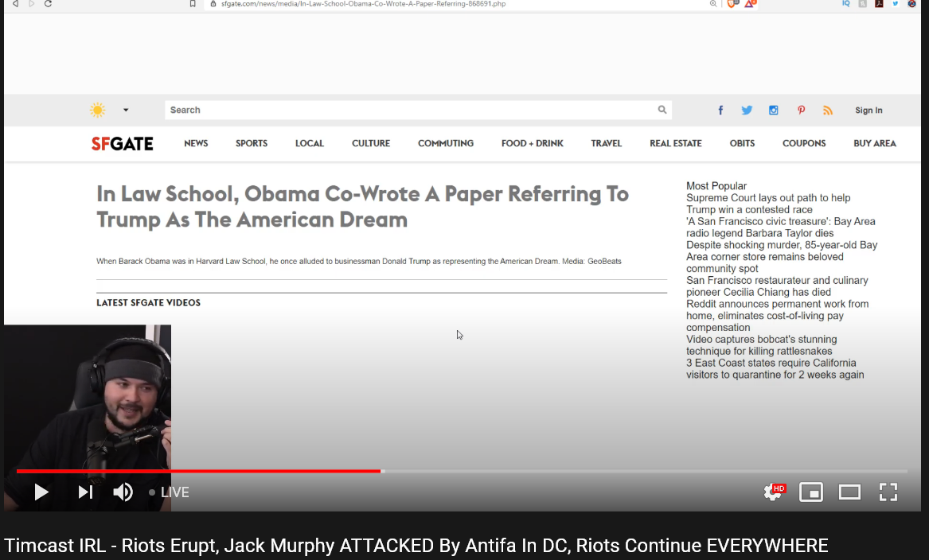Open Cecilia Chiang restaurateur story
Screen dimensions: 929x560
[777, 286]
